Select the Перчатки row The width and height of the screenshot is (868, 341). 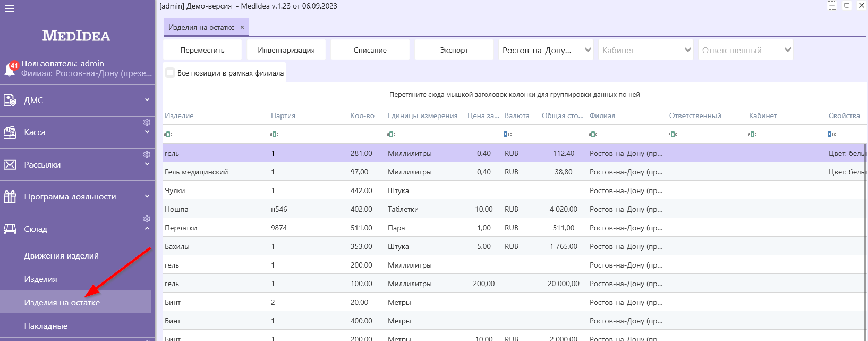tap(514, 228)
